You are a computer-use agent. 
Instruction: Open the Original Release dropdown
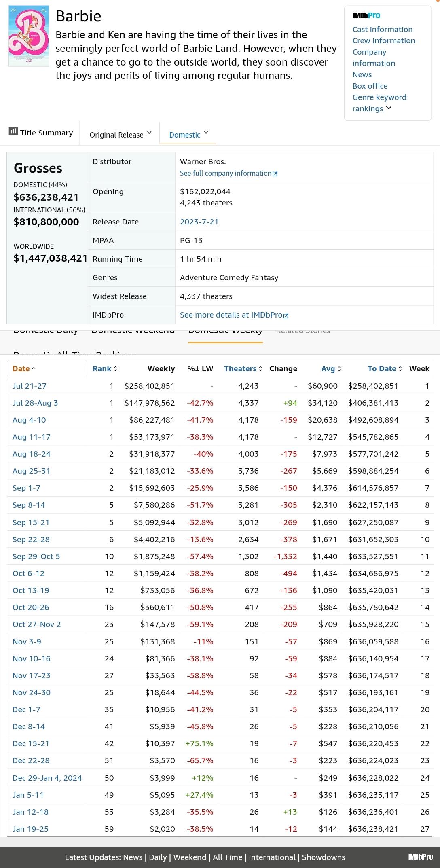121,134
